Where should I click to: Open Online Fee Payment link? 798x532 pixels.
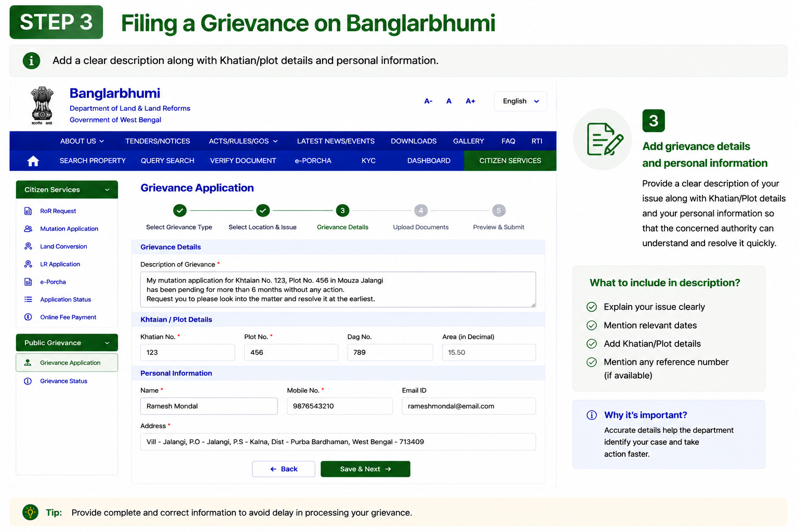(x=68, y=317)
